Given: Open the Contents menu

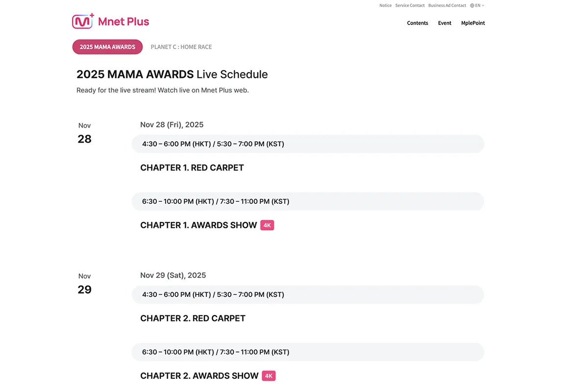Looking at the screenshot, I should click(x=417, y=23).
